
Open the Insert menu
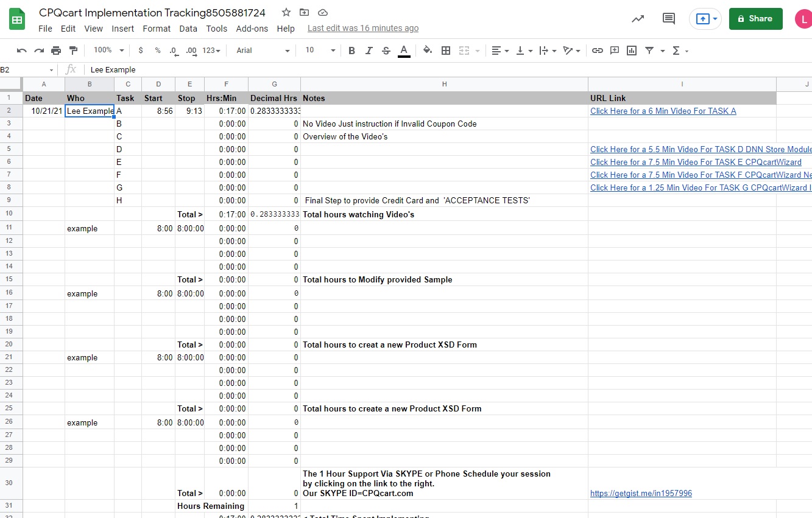[x=123, y=29]
